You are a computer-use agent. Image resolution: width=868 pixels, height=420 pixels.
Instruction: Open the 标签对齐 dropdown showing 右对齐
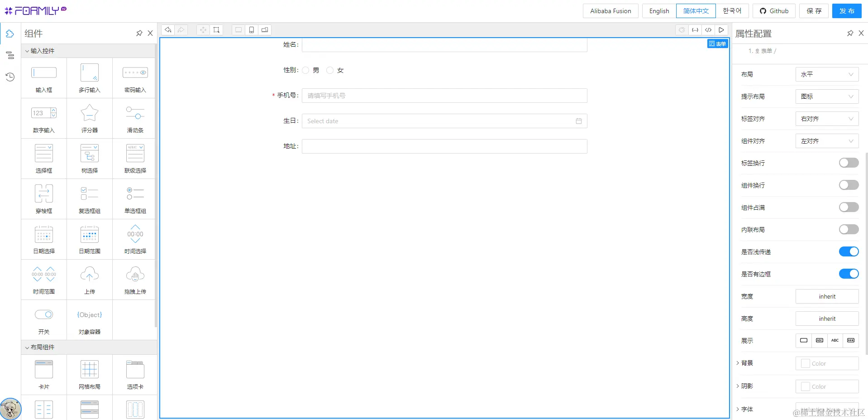pos(826,118)
